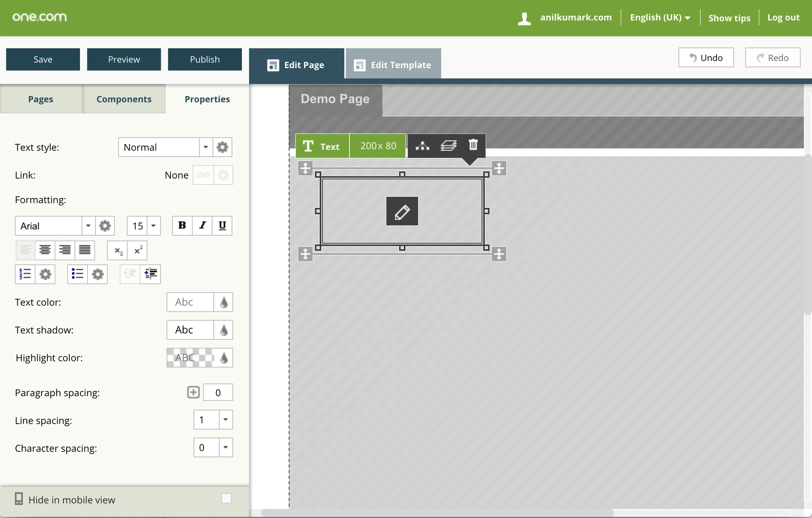Click the bottom-right move handle of text box

tap(499, 254)
